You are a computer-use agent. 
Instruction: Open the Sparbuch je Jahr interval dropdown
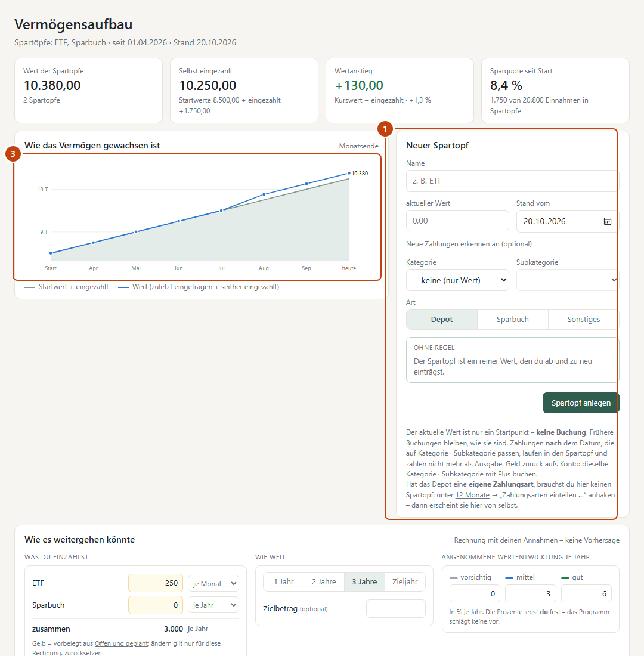point(213,605)
